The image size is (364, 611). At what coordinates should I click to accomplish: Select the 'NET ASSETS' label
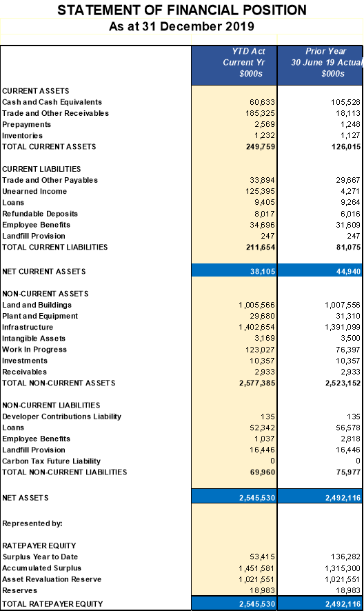coord(26,498)
